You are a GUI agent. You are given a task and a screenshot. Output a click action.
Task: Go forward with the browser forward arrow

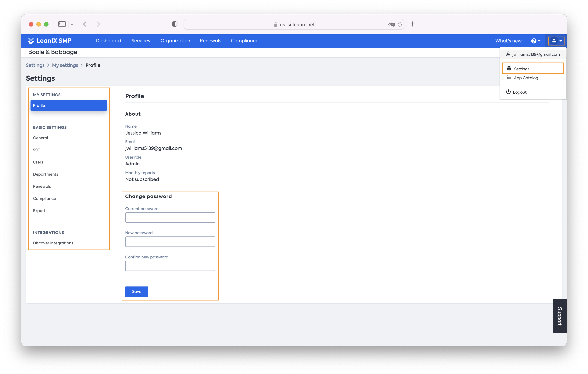click(x=98, y=24)
